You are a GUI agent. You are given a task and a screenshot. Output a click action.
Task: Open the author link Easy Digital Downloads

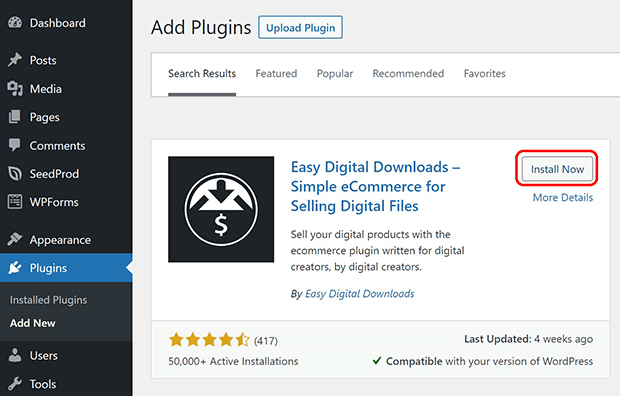[359, 294]
